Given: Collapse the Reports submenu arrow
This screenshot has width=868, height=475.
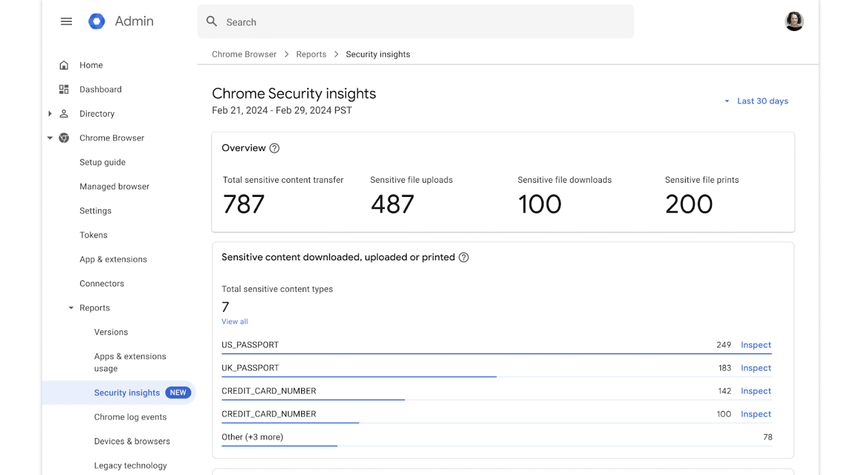Looking at the screenshot, I should click(x=71, y=308).
